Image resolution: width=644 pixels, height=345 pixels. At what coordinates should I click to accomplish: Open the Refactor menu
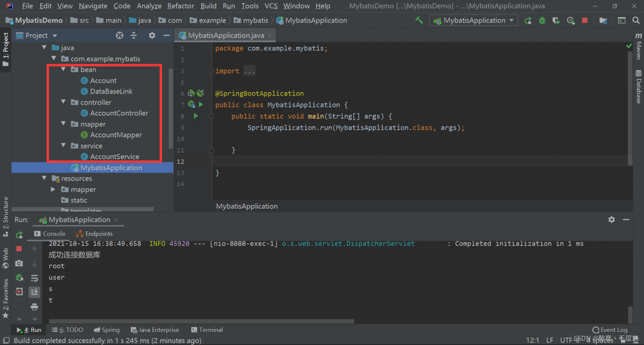181,6
